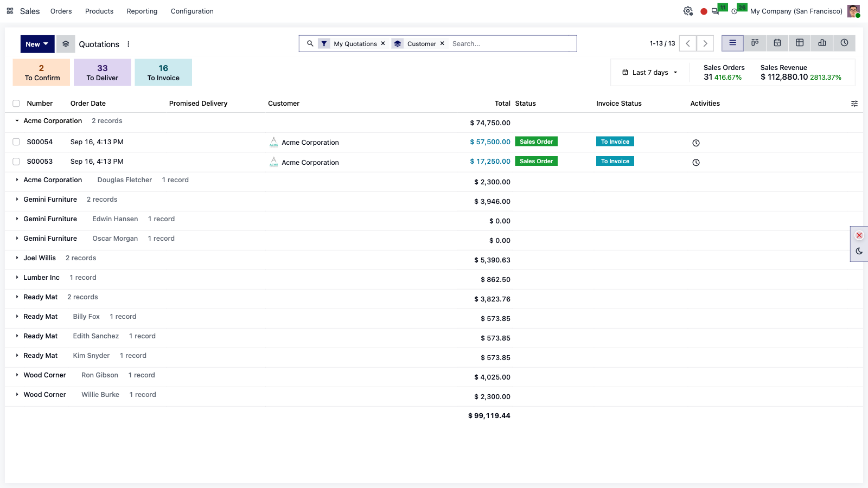Toggle dark mode moon icon
This screenshot has height=488, width=868.
pos(859,251)
